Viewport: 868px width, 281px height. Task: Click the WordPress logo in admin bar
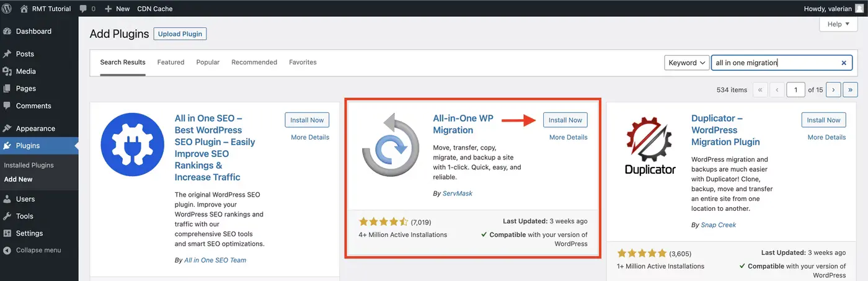[x=7, y=9]
